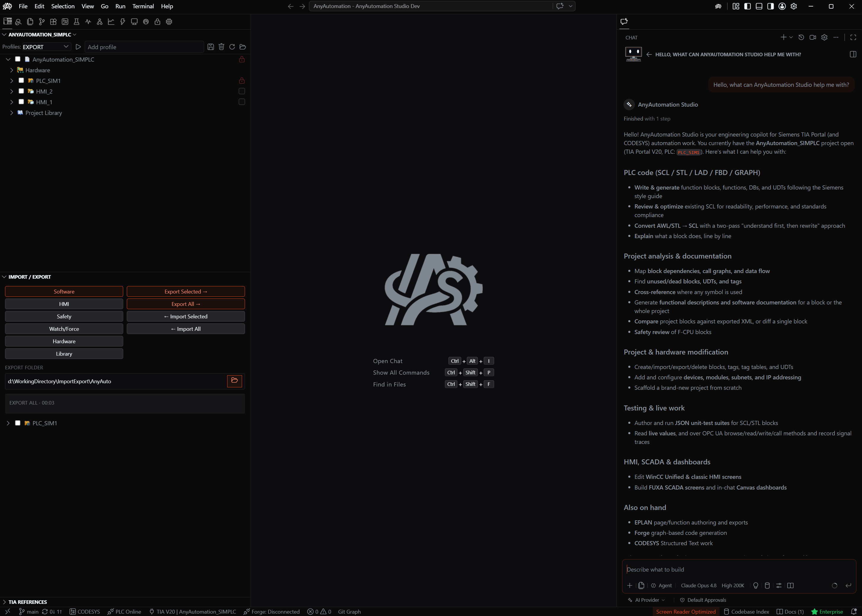The width and height of the screenshot is (862, 616).
Task: Open folder icon next to profile refresh
Action: 243,47
